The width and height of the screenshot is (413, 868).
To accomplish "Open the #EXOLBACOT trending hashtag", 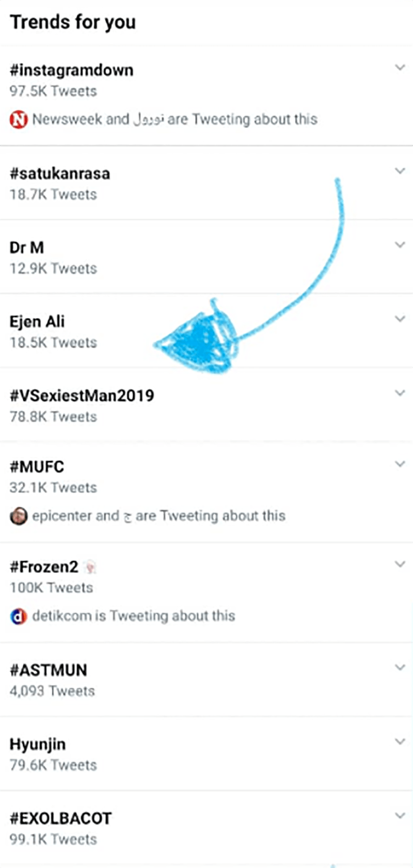I will click(x=60, y=818).
